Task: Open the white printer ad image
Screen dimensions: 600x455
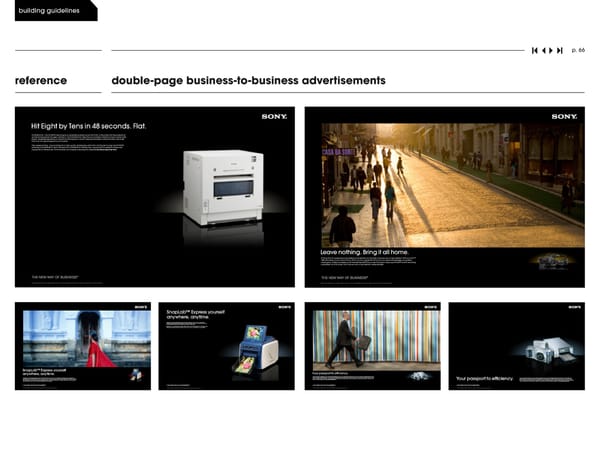Action: tap(154, 197)
